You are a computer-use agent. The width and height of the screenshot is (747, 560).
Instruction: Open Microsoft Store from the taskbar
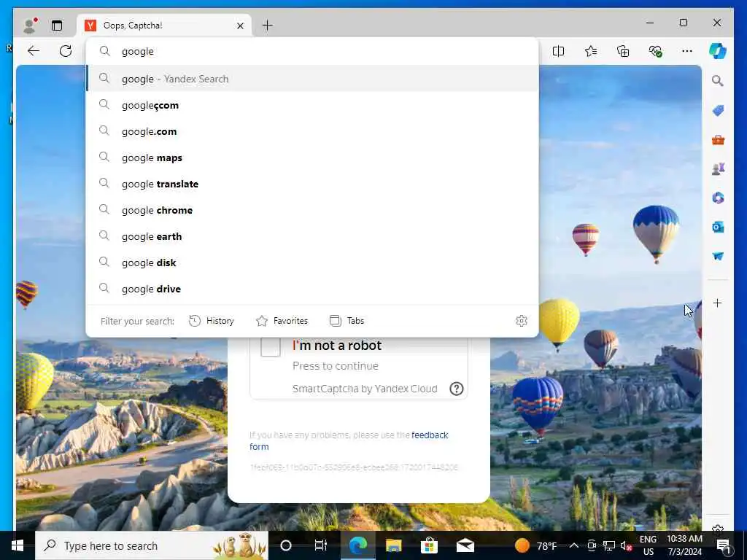429,545
